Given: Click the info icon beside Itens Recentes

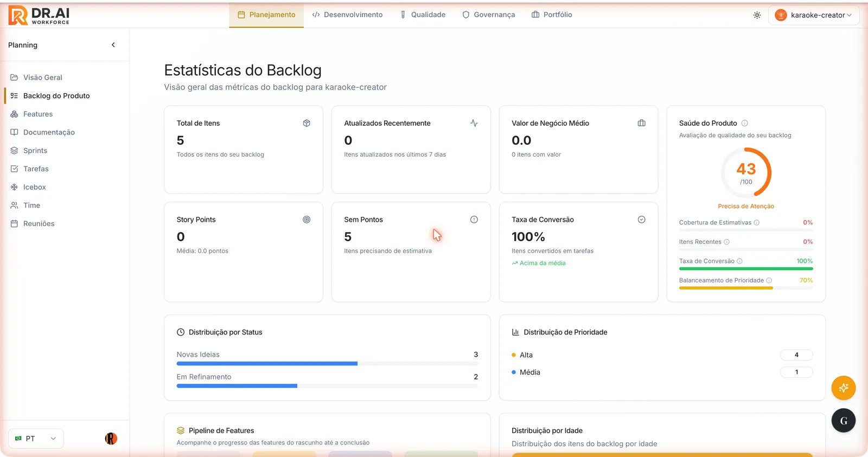Looking at the screenshot, I should pos(726,242).
